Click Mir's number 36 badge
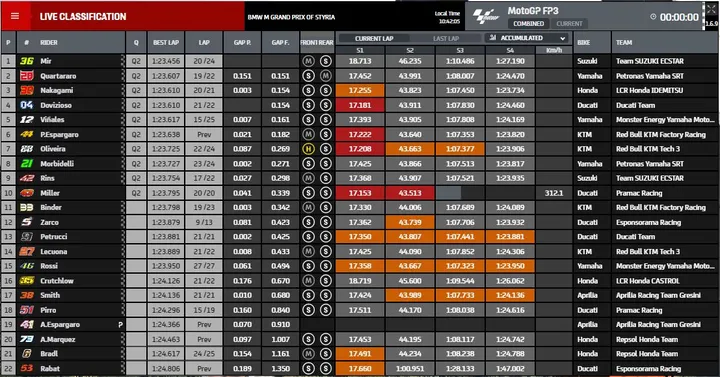 pos(27,61)
